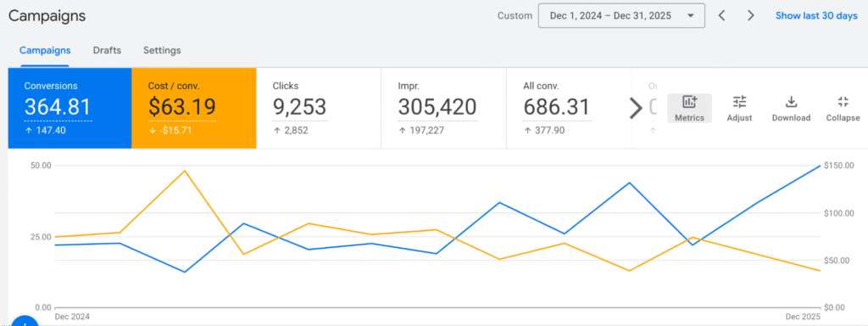Screen dimensions: 868x326
Task: Download the chart data
Action: coord(791,108)
